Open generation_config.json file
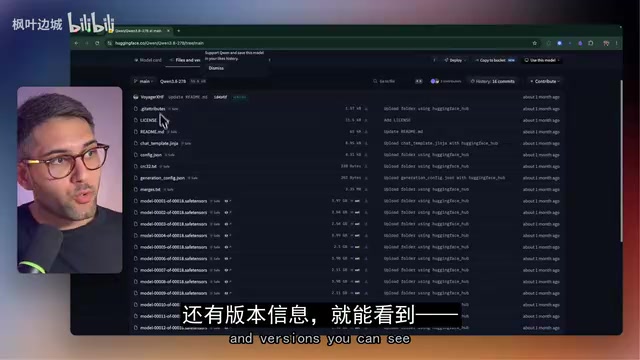640x360 pixels. tap(162, 178)
